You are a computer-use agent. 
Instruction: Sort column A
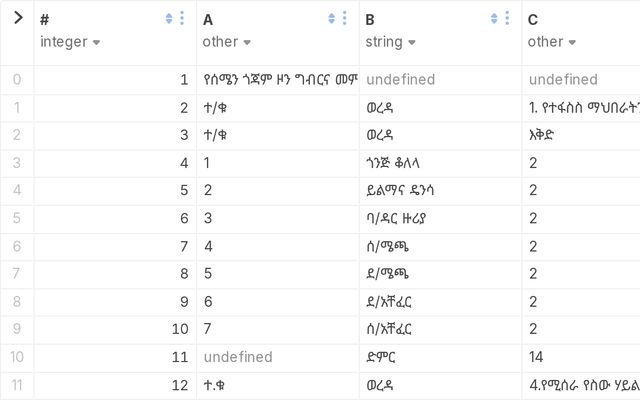331,18
